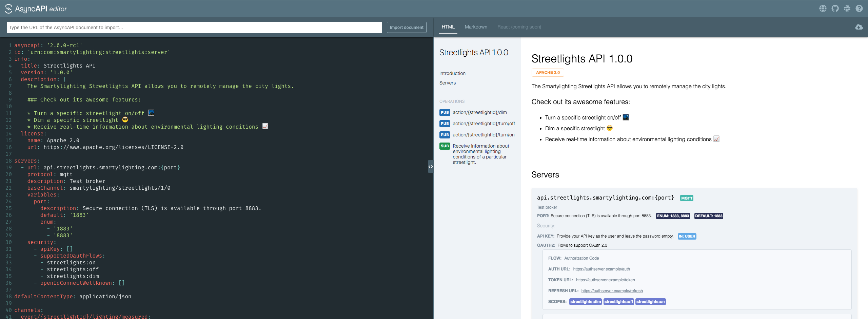Go to Introduction in sidebar

click(x=452, y=73)
